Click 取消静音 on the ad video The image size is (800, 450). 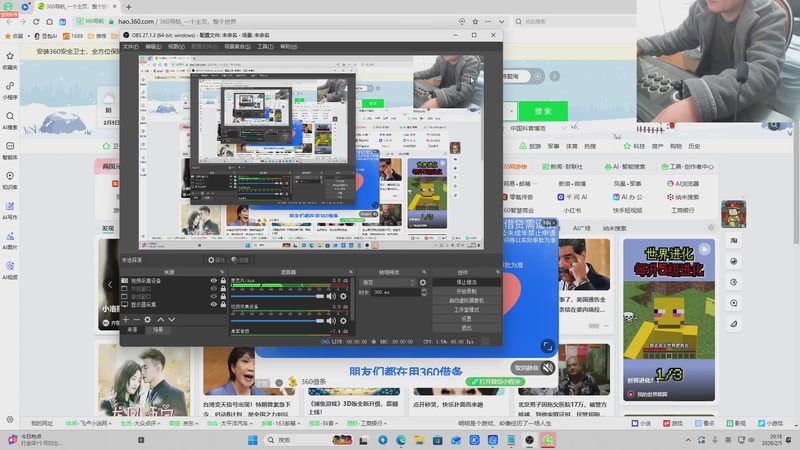click(x=533, y=367)
